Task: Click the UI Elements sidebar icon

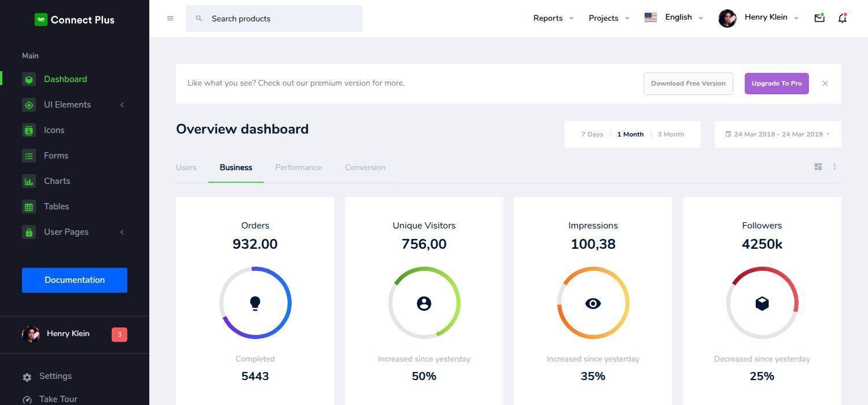Action: [29, 105]
